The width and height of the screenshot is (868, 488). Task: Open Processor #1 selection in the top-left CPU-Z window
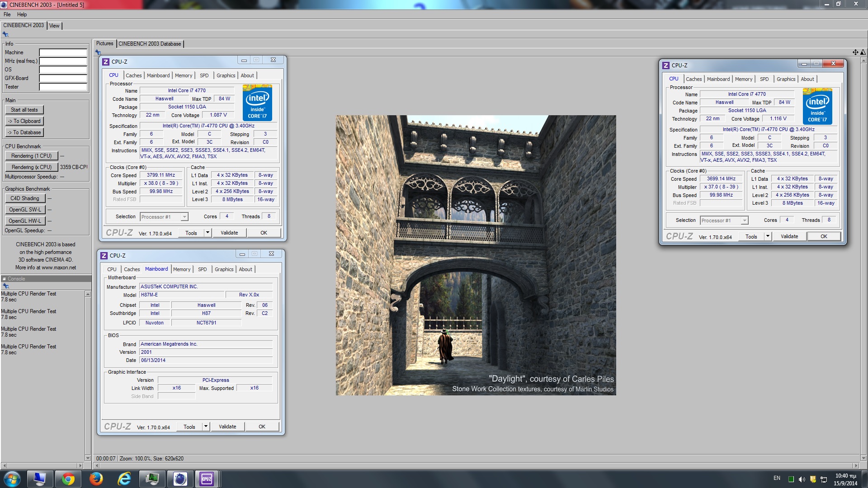click(x=164, y=217)
